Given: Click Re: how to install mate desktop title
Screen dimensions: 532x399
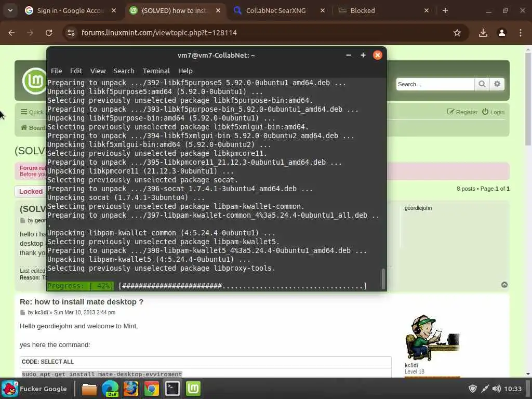Looking at the screenshot, I should (82, 302).
